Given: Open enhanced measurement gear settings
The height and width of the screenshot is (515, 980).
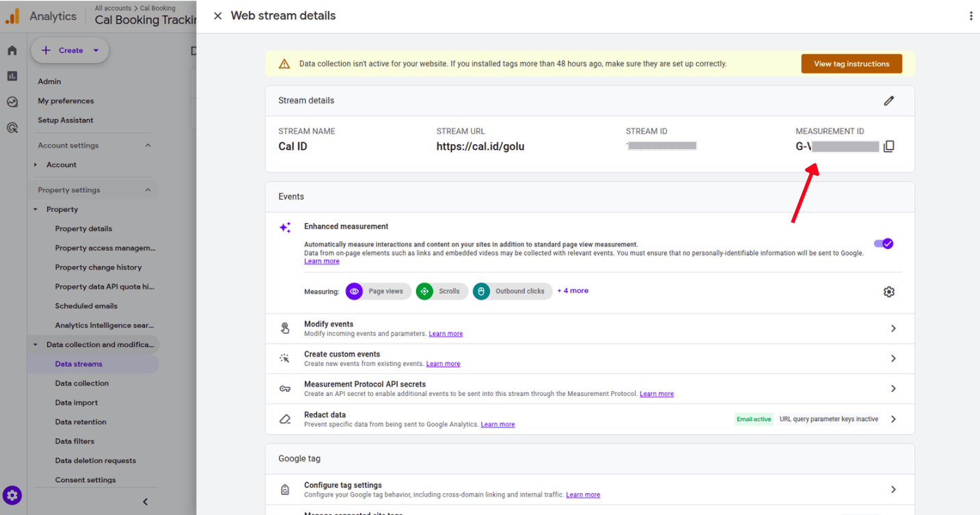Looking at the screenshot, I should 889,292.
